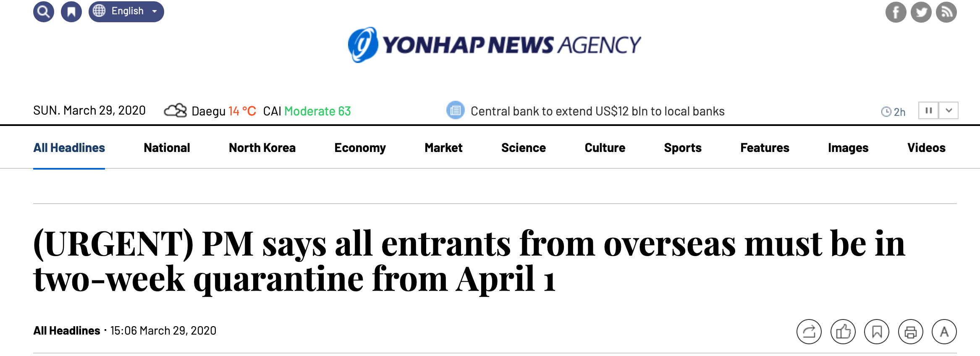Viewport: 980px width, 356px height.
Task: Expand the news ticker list chevron
Action: [949, 110]
